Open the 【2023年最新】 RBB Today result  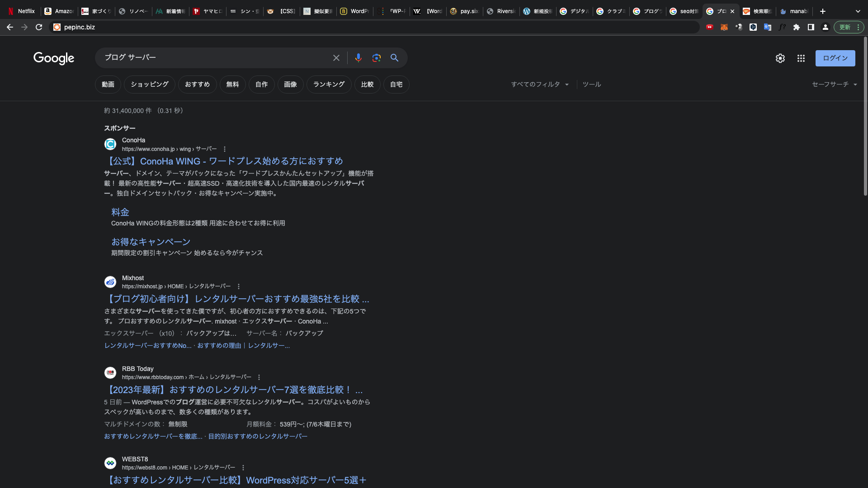[234, 390]
